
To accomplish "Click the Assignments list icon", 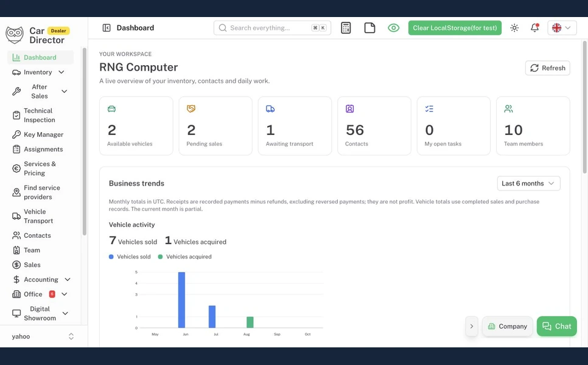I will [x=16, y=149].
